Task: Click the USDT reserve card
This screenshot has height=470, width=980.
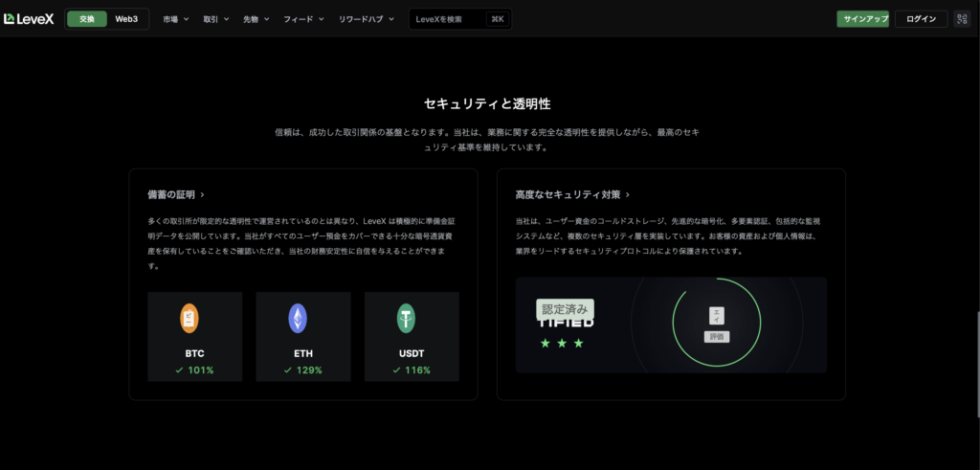Action: tap(412, 337)
